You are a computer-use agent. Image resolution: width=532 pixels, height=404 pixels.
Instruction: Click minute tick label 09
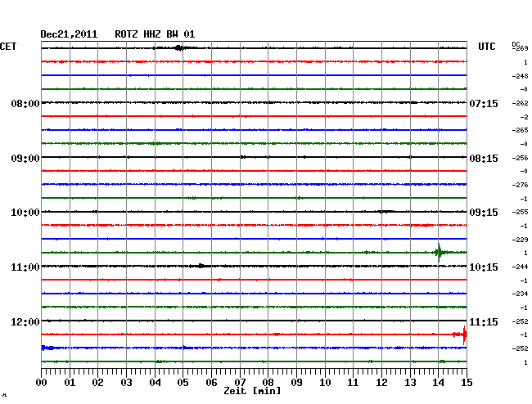296,383
